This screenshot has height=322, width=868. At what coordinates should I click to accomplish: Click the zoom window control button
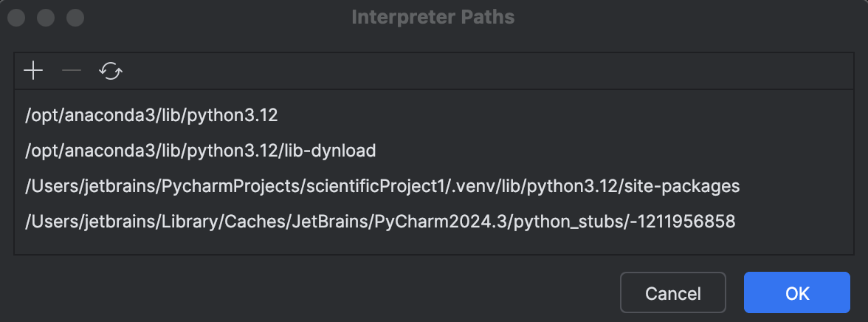click(x=75, y=17)
